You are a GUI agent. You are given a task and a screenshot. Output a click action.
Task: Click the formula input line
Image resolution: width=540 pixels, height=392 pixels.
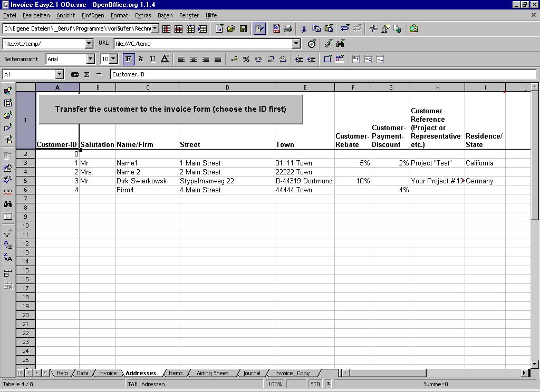click(323, 75)
